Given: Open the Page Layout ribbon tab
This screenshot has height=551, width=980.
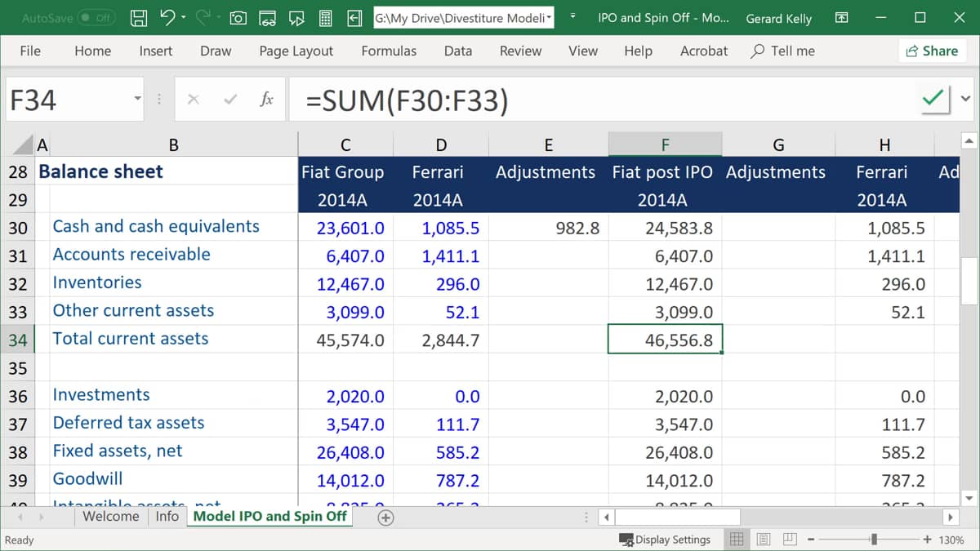Looking at the screenshot, I should [296, 51].
